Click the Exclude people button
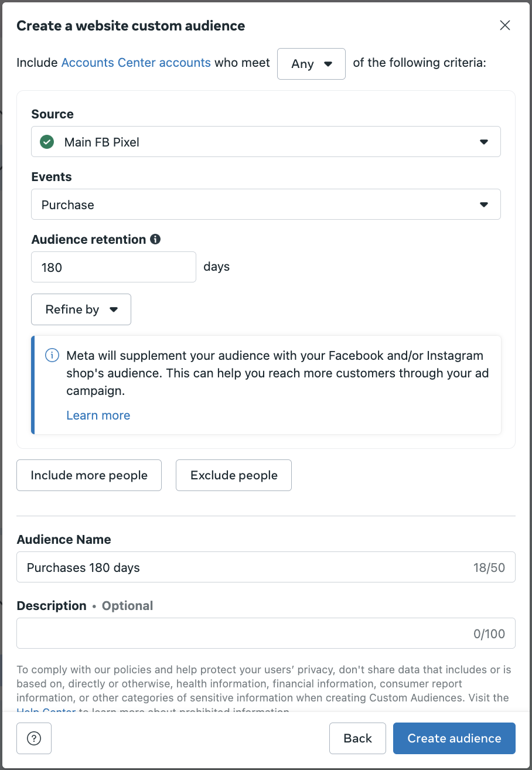 tap(234, 475)
